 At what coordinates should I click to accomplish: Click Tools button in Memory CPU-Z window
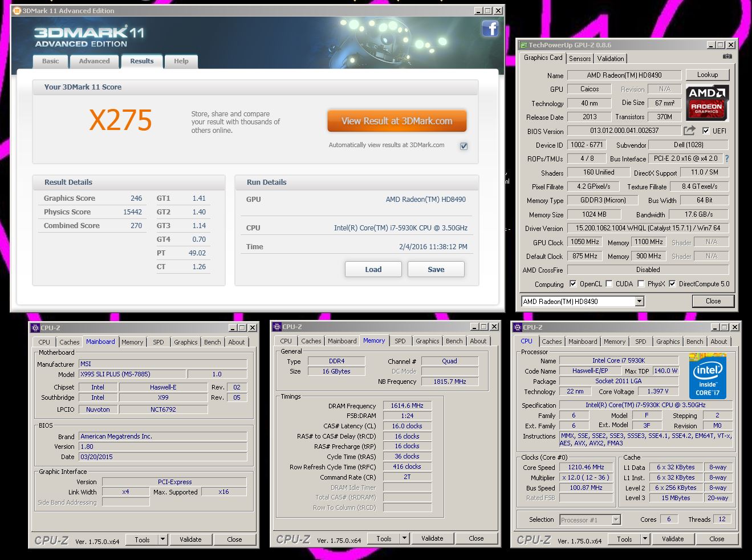[x=384, y=538]
